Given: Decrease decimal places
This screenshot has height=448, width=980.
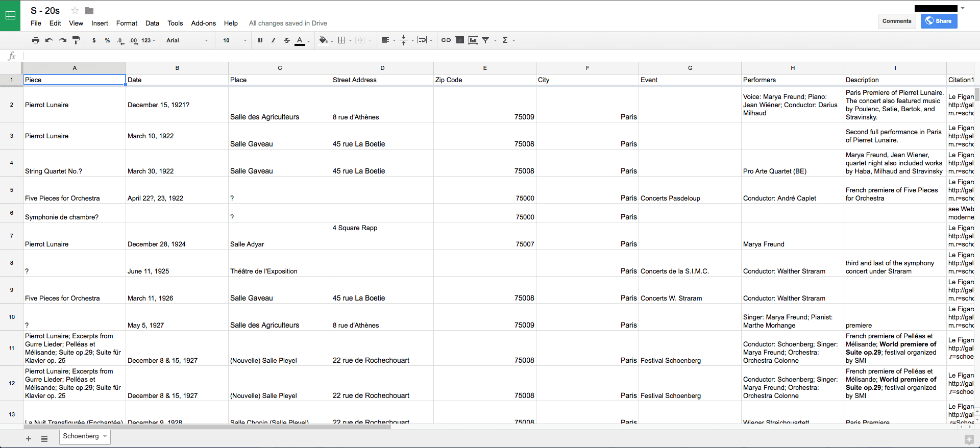Looking at the screenshot, I should [120, 40].
